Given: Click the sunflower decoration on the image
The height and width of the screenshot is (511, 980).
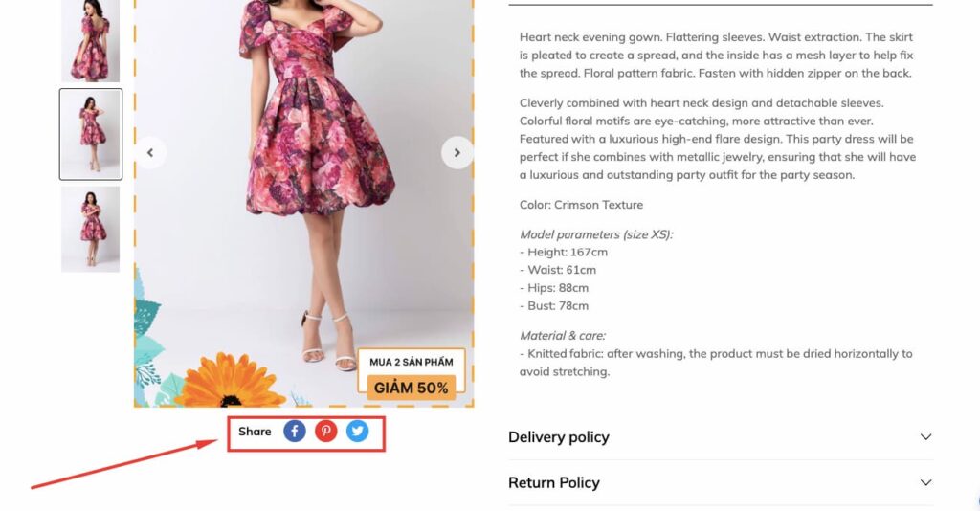Looking at the screenshot, I should pyautogui.click(x=230, y=381).
